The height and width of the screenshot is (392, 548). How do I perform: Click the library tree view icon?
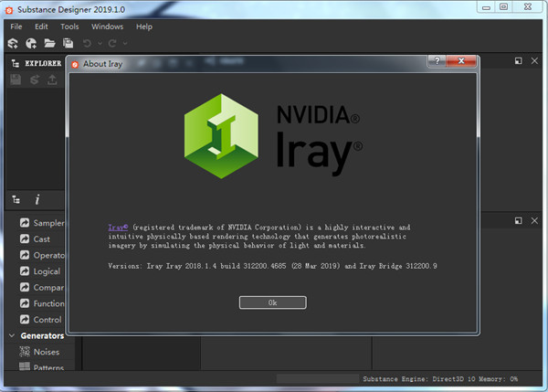[16, 200]
